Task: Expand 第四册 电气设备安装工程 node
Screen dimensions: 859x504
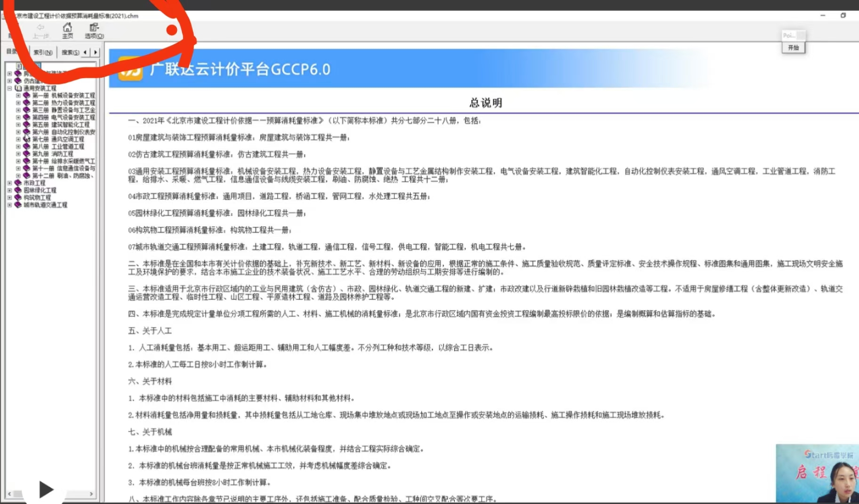Action: click(18, 117)
